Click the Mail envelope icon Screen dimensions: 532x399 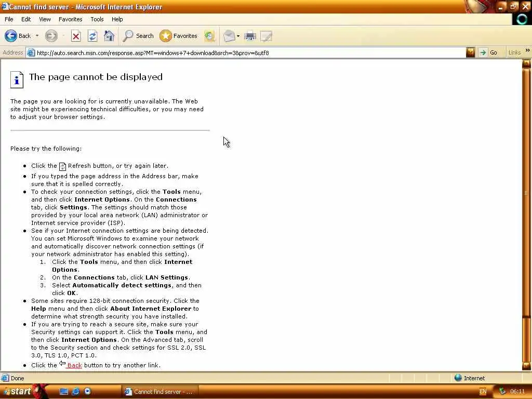[229, 36]
